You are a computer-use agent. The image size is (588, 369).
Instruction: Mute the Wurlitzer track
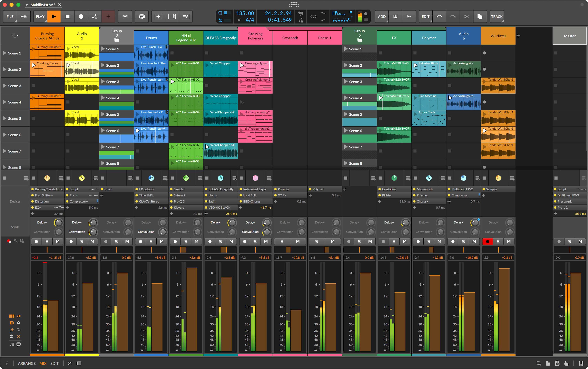[x=509, y=241]
